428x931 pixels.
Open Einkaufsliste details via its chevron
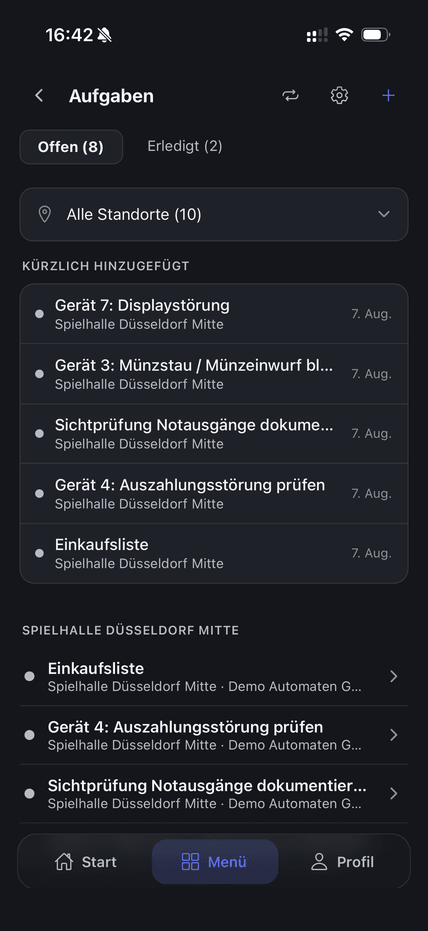click(x=394, y=676)
